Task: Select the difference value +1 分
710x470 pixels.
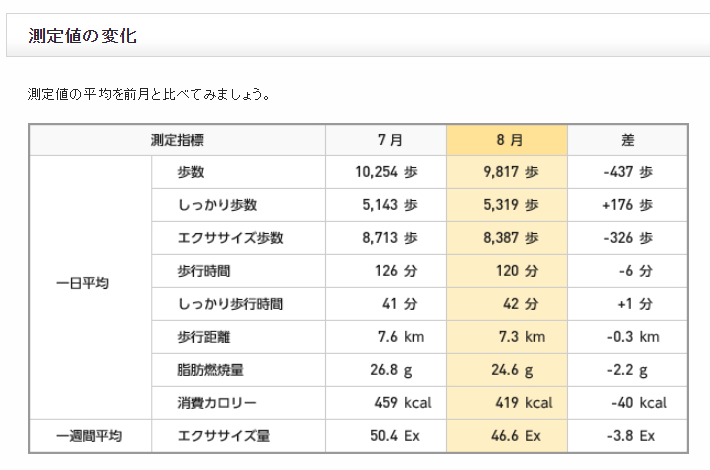Action: (x=635, y=304)
